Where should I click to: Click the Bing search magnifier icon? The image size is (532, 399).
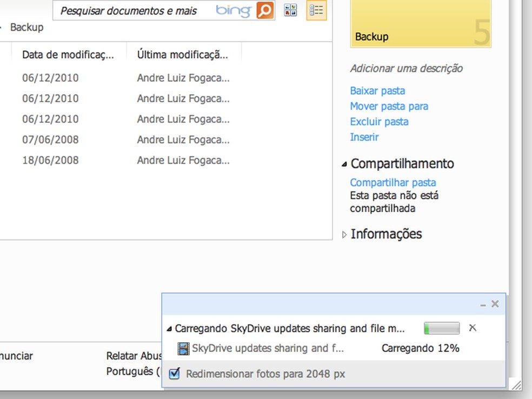click(x=264, y=10)
